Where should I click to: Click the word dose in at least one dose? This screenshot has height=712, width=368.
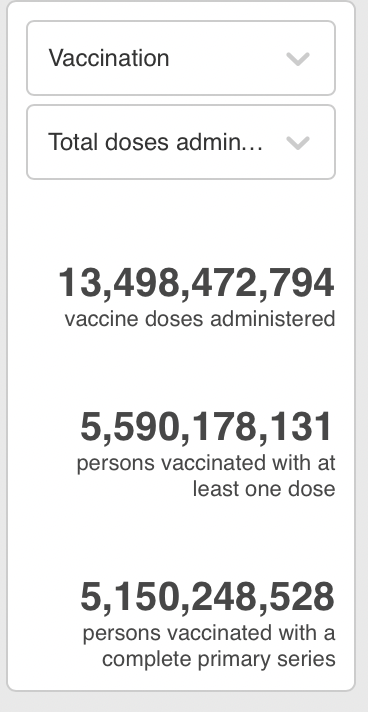point(312,489)
